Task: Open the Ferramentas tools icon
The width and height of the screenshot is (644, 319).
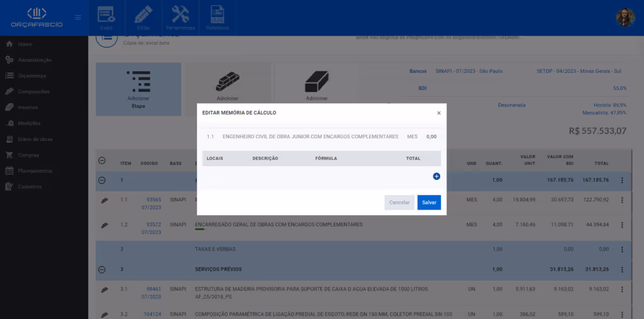Action: pyautogui.click(x=180, y=18)
